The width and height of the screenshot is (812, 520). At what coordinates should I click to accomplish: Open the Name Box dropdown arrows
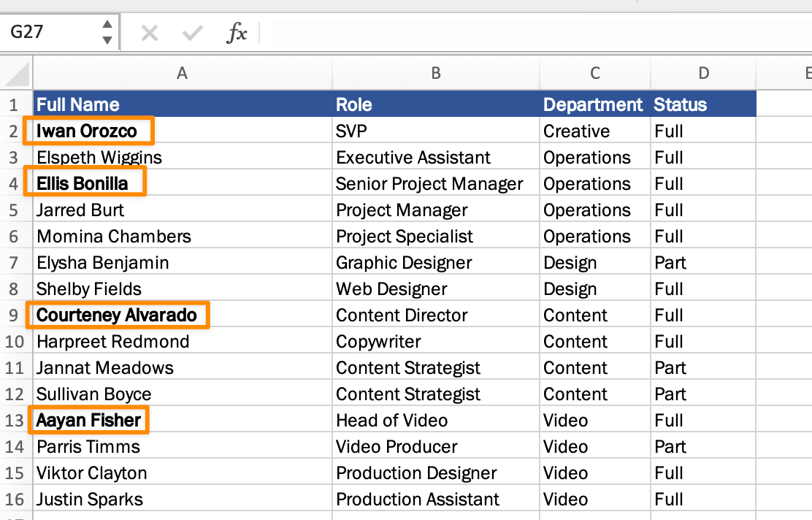coord(107,33)
